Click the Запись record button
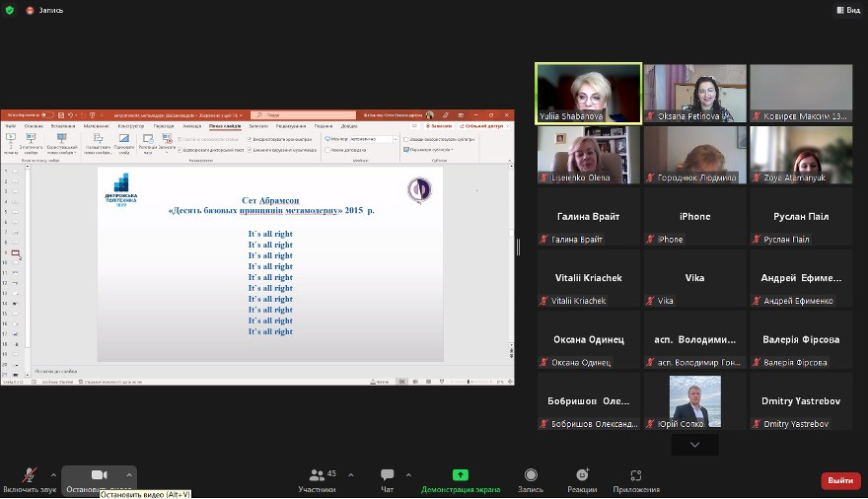 pos(531,479)
